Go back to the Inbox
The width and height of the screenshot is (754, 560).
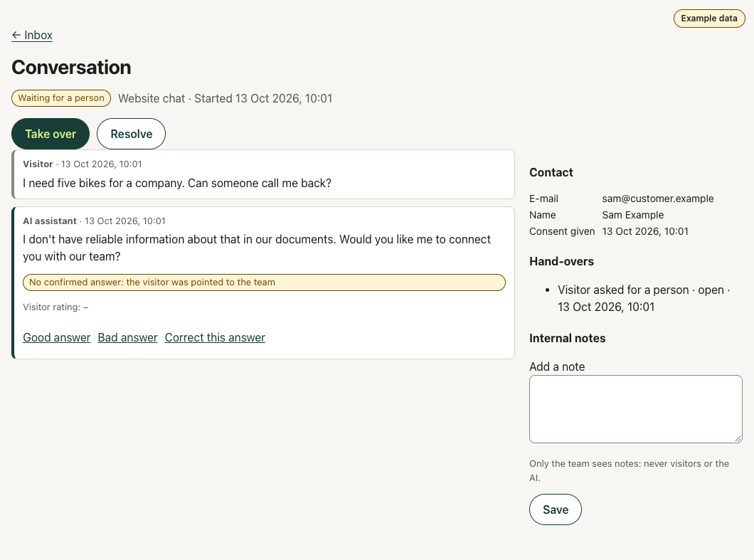[32, 35]
